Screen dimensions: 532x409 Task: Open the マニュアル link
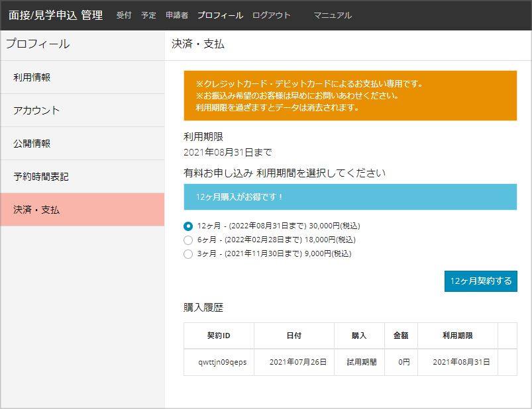click(x=333, y=15)
